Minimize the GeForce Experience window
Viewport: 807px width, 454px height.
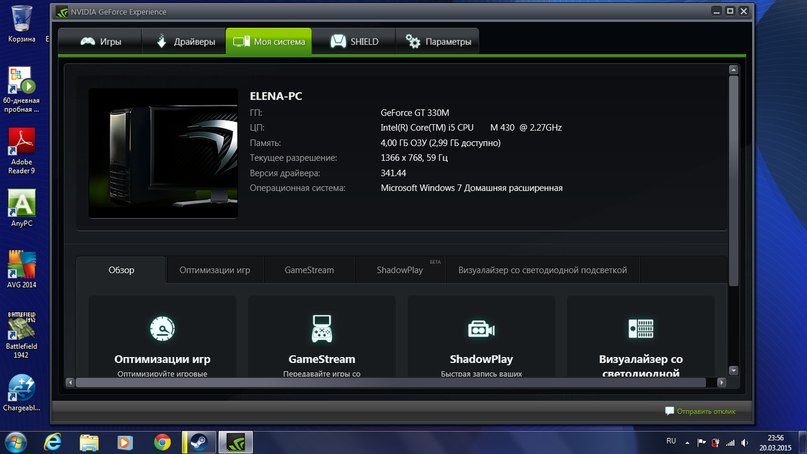[x=716, y=11]
